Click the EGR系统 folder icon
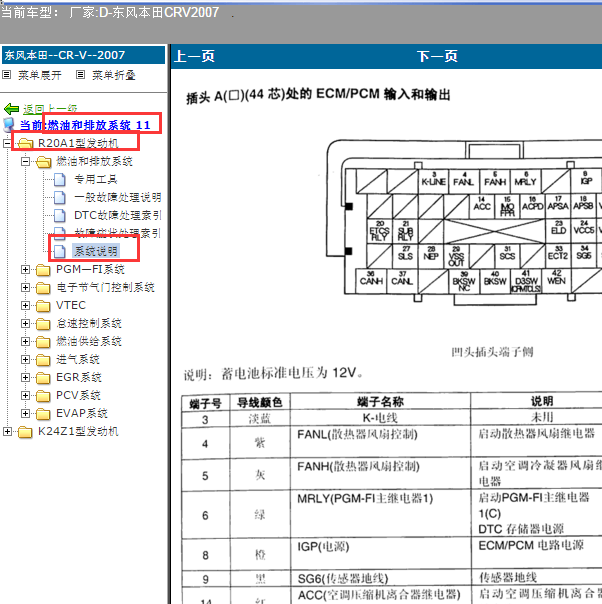 pos(43,378)
